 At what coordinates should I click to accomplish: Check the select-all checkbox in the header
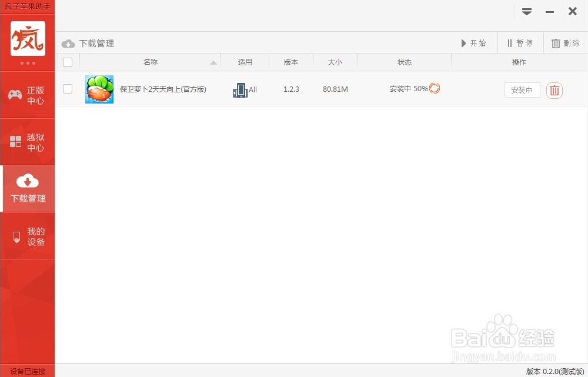point(68,62)
